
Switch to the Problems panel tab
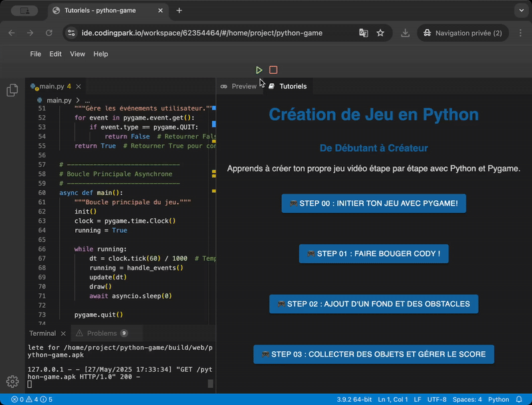(101, 333)
